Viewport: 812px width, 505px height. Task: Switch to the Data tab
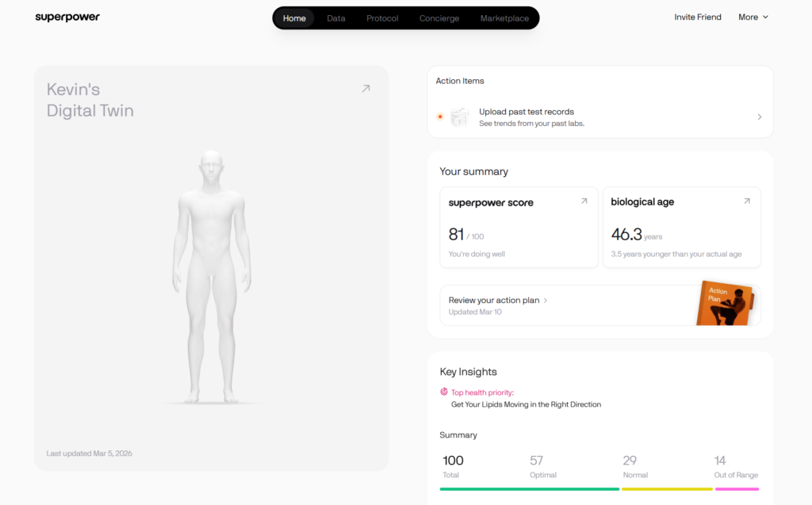[335, 18]
